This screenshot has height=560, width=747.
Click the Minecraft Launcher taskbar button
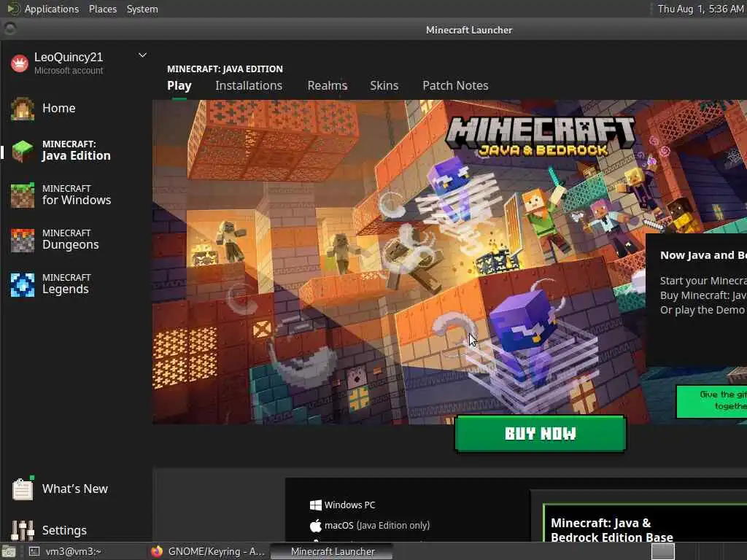coord(332,551)
